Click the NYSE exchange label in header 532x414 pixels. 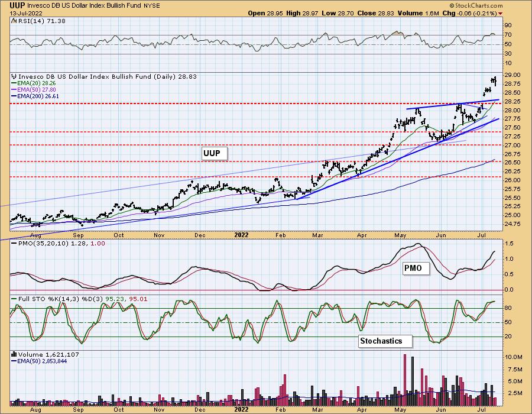point(151,6)
